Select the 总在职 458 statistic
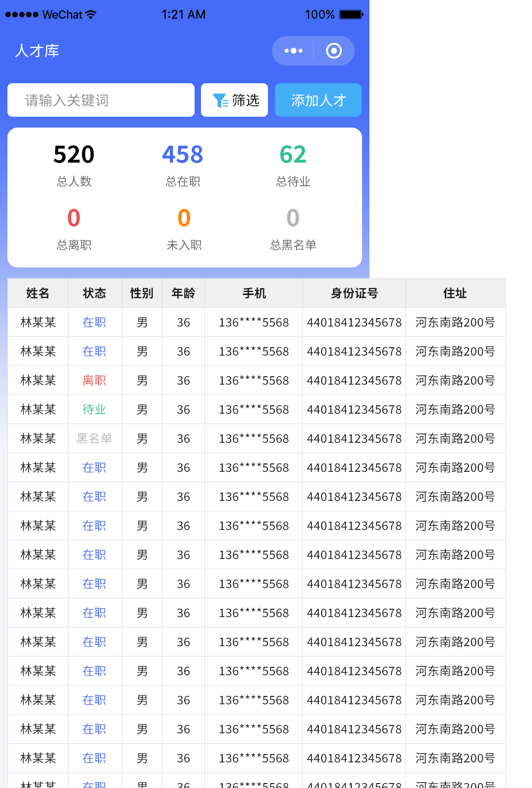The height and width of the screenshot is (788, 532). click(183, 165)
